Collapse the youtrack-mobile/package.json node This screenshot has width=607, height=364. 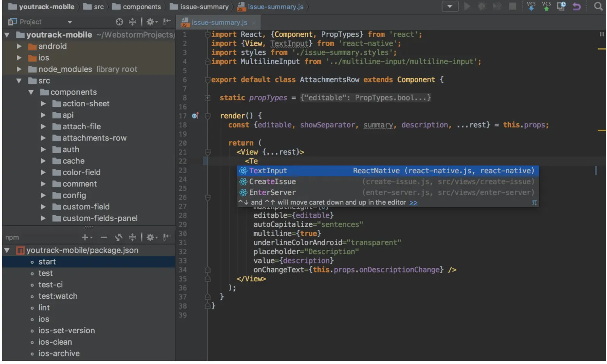7,250
